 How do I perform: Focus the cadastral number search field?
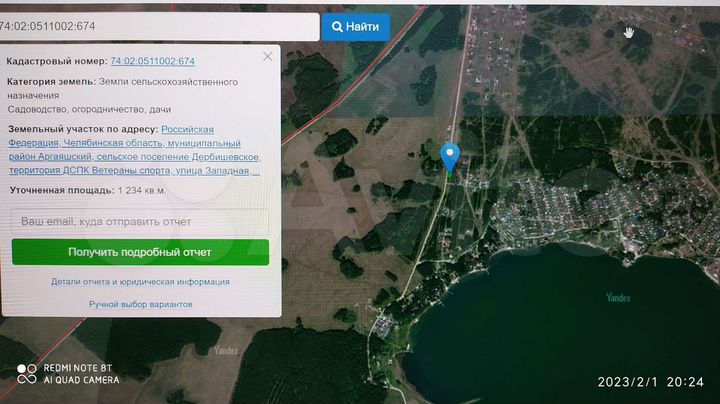pos(158,27)
